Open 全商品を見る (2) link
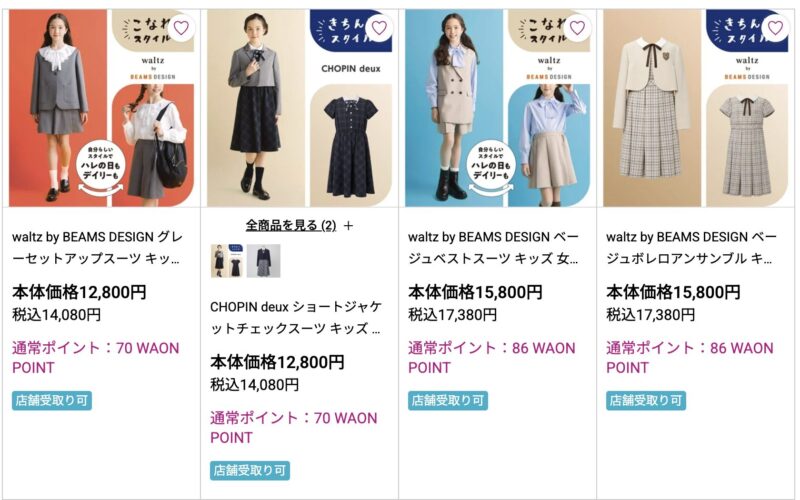This screenshot has width=800, height=500. pos(291,225)
